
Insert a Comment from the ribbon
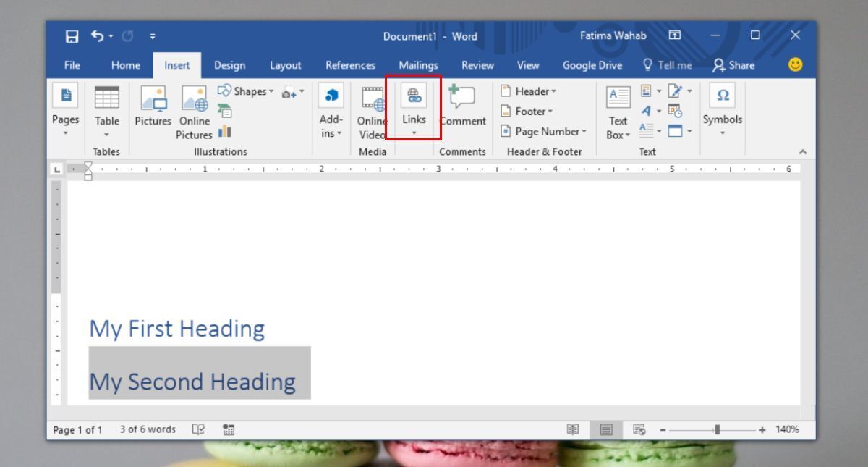pos(463,109)
